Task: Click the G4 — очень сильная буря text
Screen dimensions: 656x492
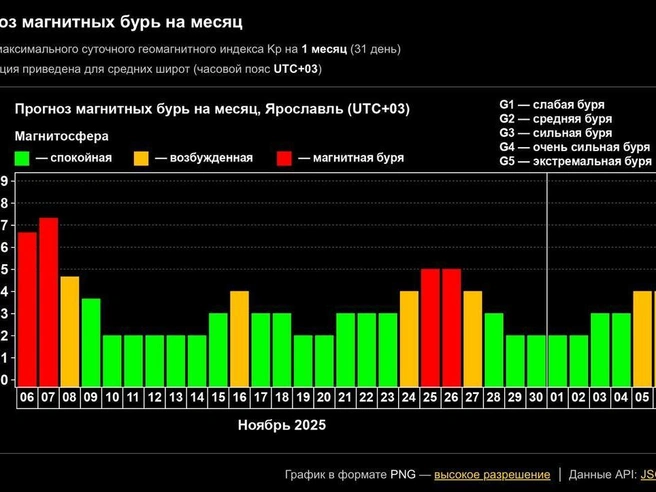Action: [574, 147]
